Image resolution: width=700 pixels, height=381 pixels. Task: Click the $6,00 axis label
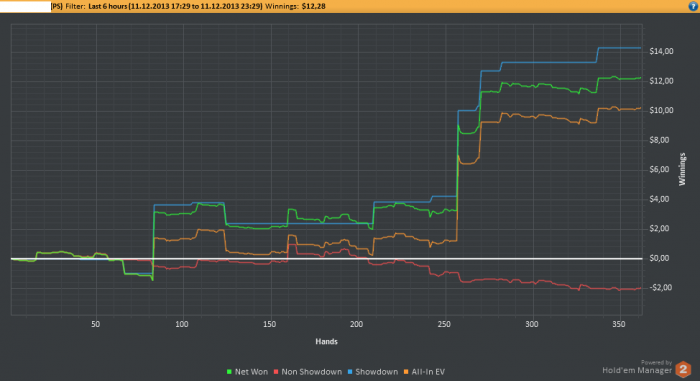(660, 169)
